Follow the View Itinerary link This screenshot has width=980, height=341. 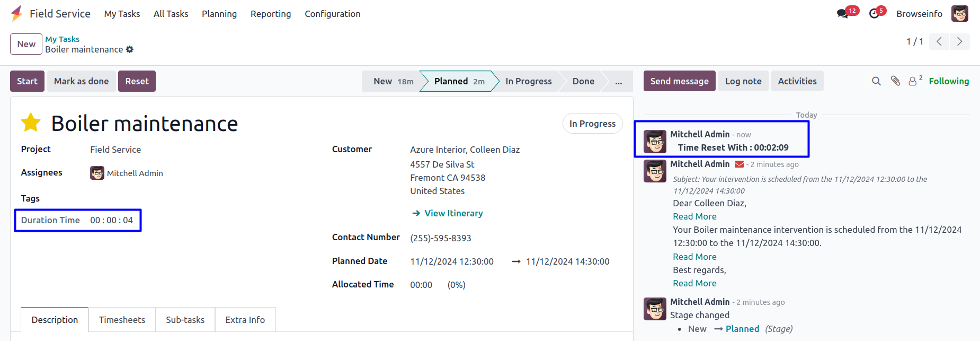tap(453, 213)
